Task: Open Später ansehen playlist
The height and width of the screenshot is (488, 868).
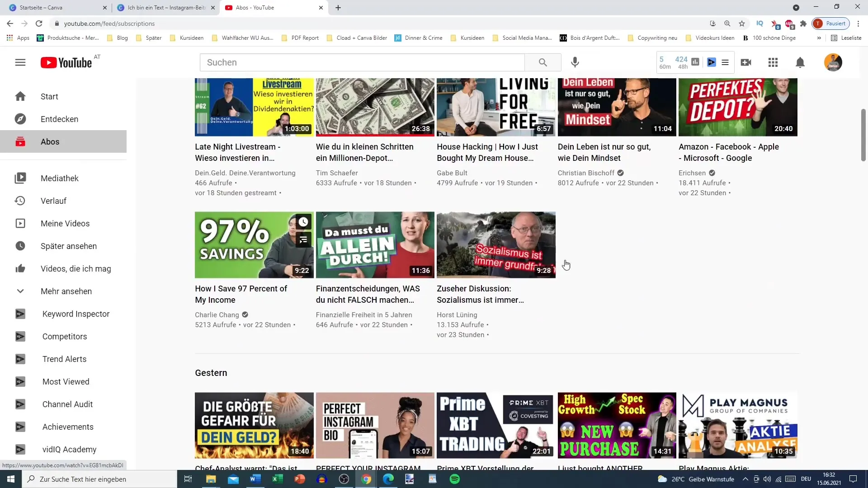Action: (x=63, y=246)
